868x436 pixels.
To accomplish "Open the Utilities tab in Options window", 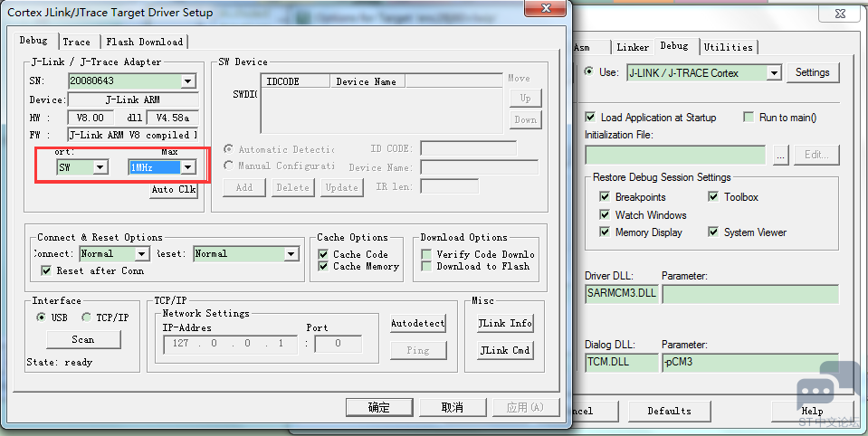I will [728, 48].
